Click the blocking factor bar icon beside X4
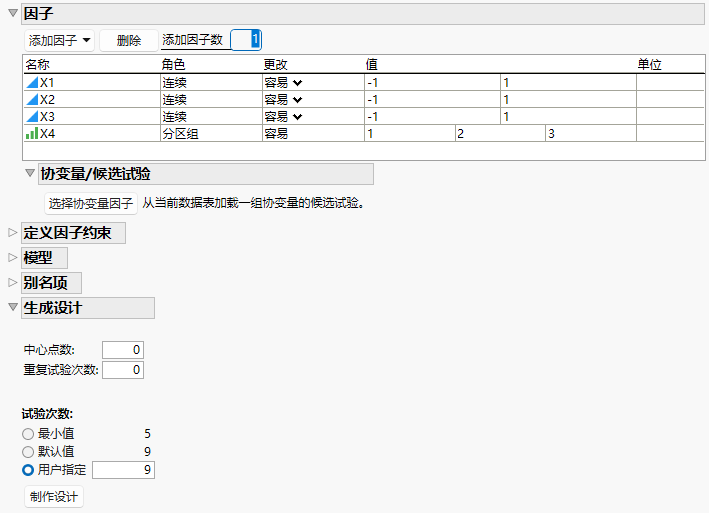Image resolution: width=709 pixels, height=513 pixels. tap(32, 133)
